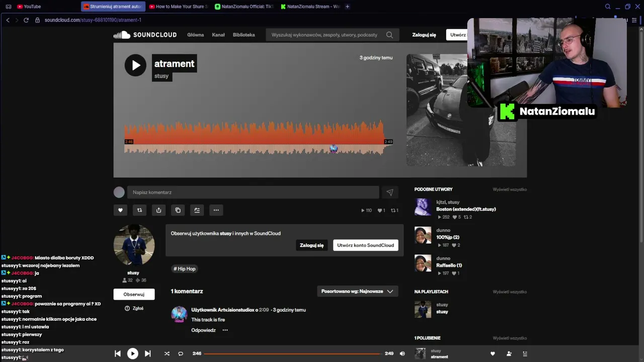Skip to next track in bottom player
Viewport: 644px width, 362px height.
point(147,353)
